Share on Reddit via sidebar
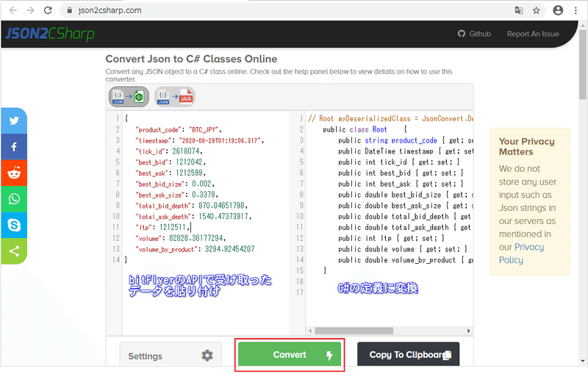 [x=14, y=173]
